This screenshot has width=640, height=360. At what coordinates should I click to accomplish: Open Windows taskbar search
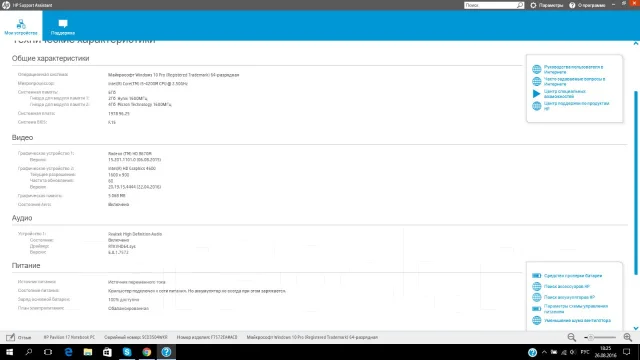tap(29, 352)
